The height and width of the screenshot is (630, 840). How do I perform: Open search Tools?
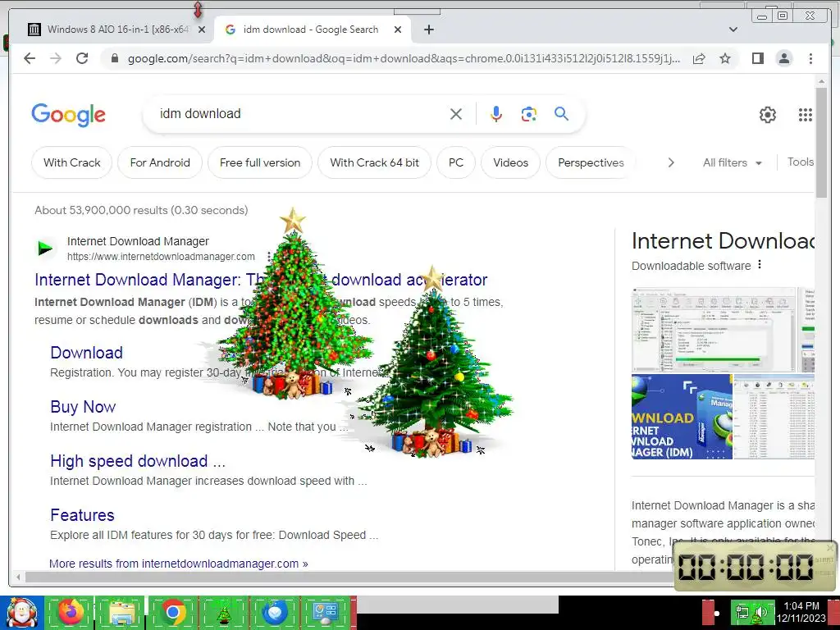(x=801, y=162)
